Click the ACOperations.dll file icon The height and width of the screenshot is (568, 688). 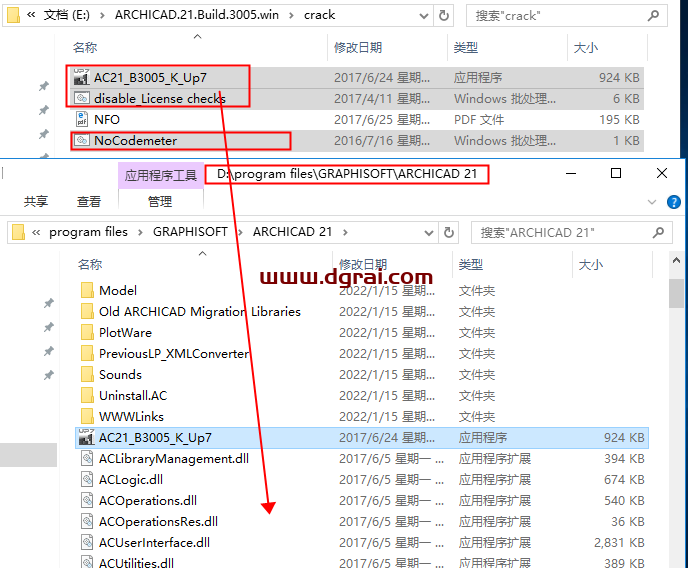click(87, 500)
